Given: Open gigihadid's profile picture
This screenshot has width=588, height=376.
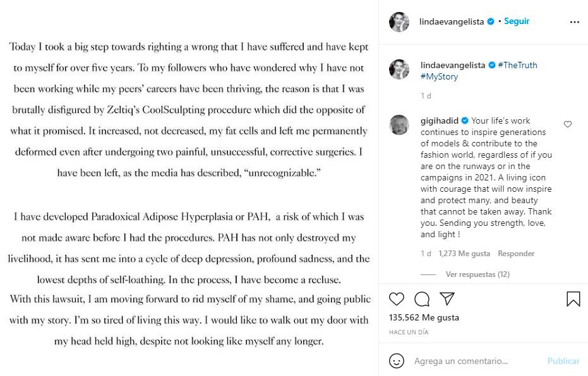Looking at the screenshot, I should click(x=399, y=125).
